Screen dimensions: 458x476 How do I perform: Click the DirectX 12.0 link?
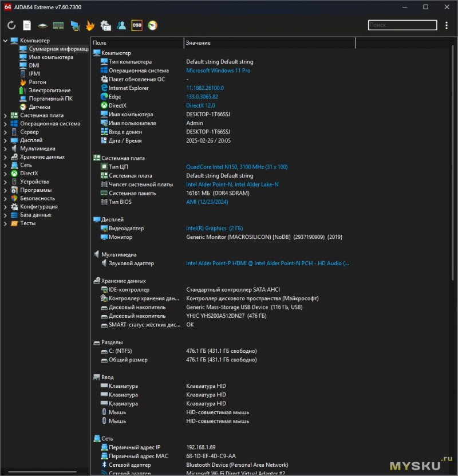(x=200, y=105)
